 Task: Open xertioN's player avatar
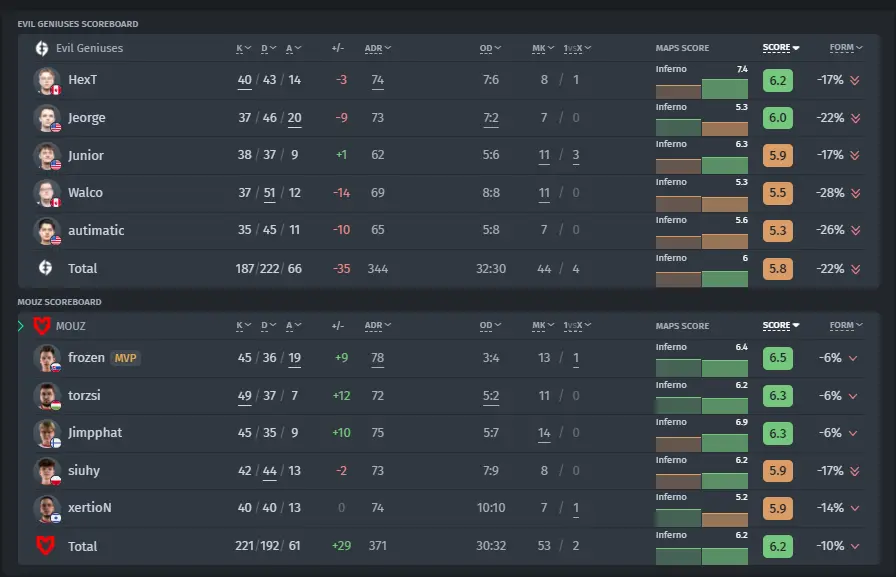47,508
